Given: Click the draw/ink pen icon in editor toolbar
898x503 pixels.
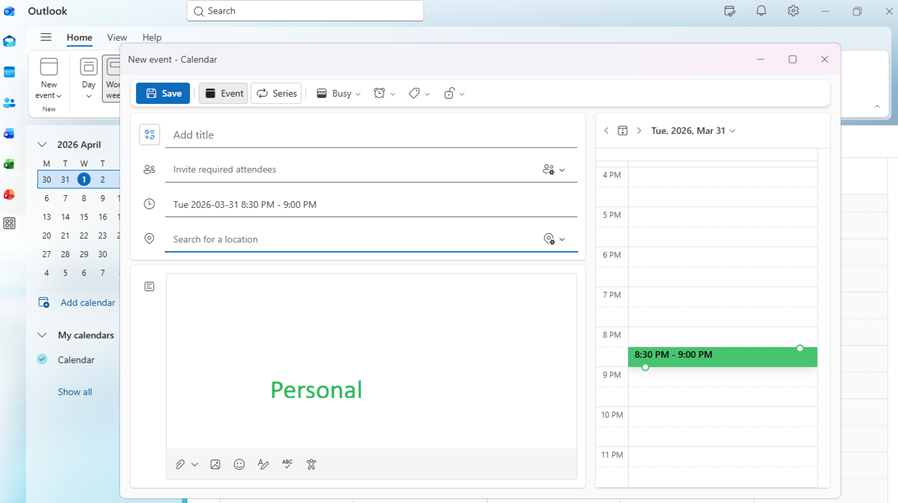Looking at the screenshot, I should (263, 465).
